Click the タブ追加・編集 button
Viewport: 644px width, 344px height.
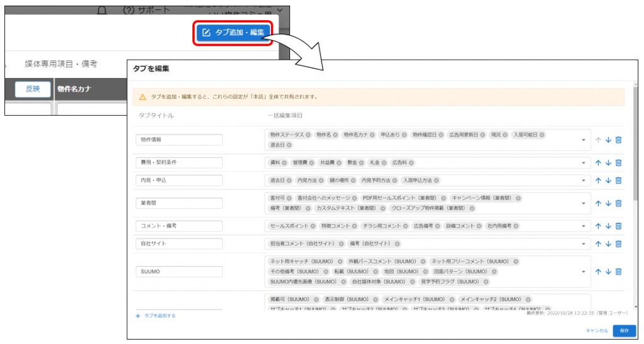click(x=233, y=33)
